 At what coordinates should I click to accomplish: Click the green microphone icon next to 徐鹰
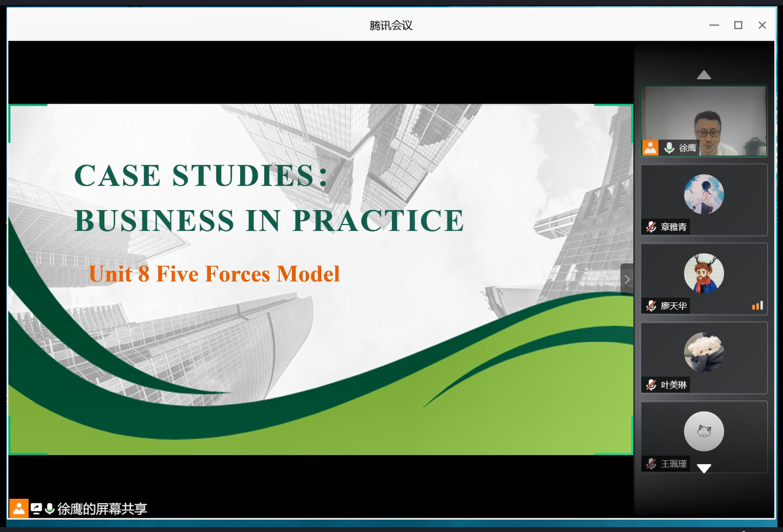tap(669, 148)
